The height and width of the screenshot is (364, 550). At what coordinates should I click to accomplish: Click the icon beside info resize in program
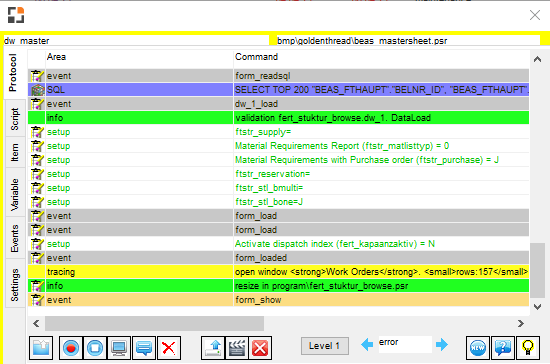tap(37, 286)
